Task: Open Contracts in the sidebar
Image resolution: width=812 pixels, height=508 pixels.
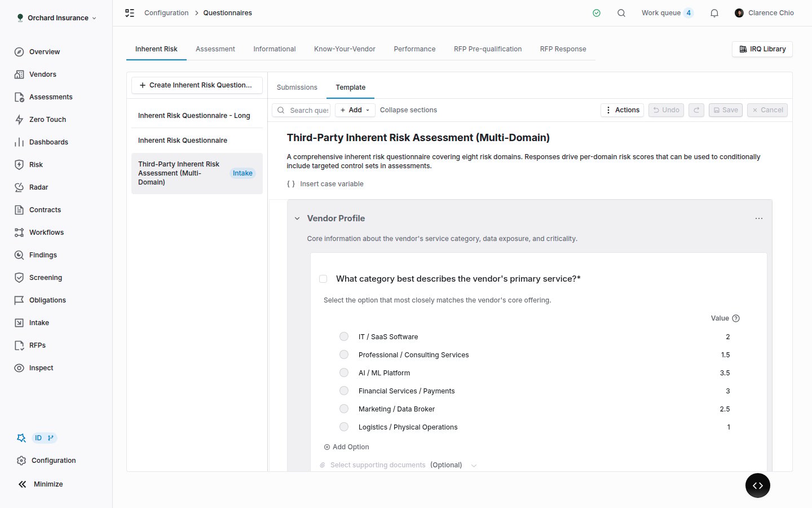Action: tap(45, 210)
